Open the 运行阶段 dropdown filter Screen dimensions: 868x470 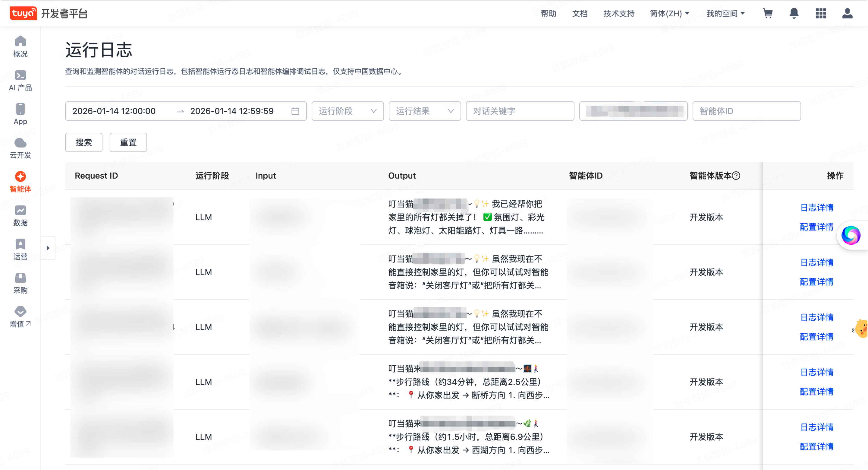[x=348, y=111]
